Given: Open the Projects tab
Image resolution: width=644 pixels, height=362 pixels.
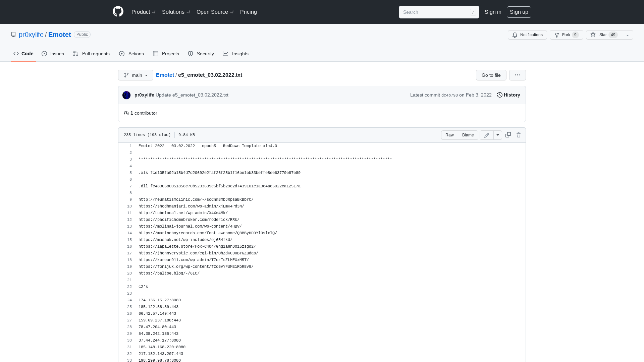Looking at the screenshot, I should [x=166, y=54].
